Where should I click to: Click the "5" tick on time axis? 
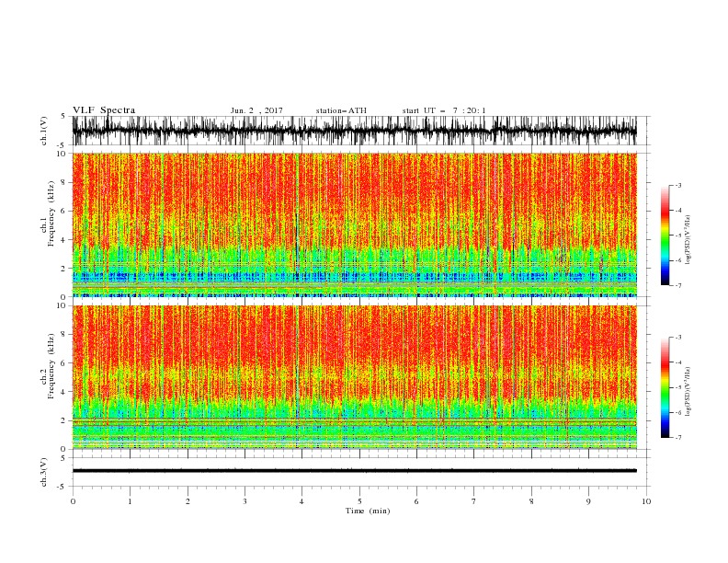(x=359, y=501)
